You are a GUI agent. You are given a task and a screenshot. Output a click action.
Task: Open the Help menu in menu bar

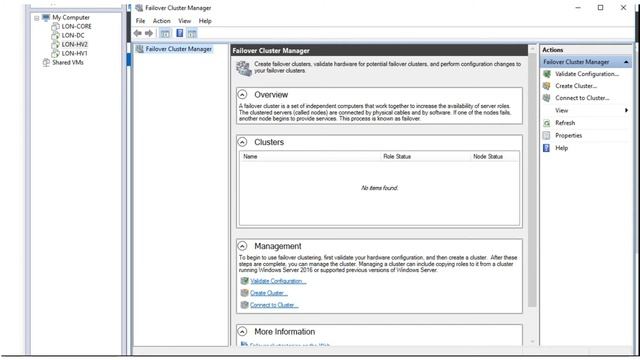tap(205, 21)
